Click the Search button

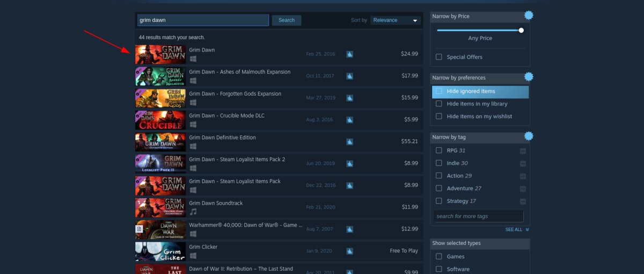pyautogui.click(x=287, y=20)
